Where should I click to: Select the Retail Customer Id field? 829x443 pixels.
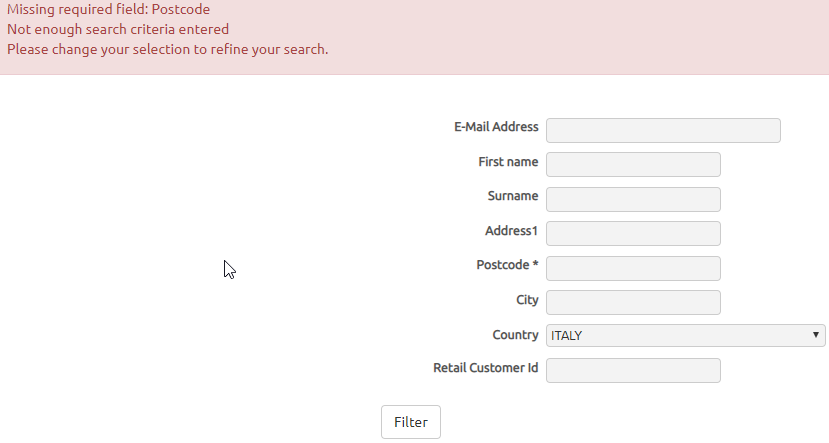click(x=633, y=371)
